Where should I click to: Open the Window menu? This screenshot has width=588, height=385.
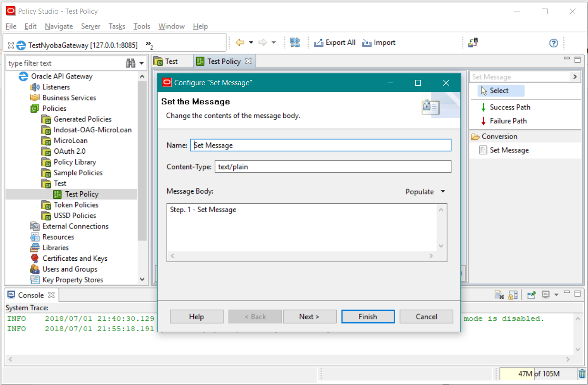point(171,27)
